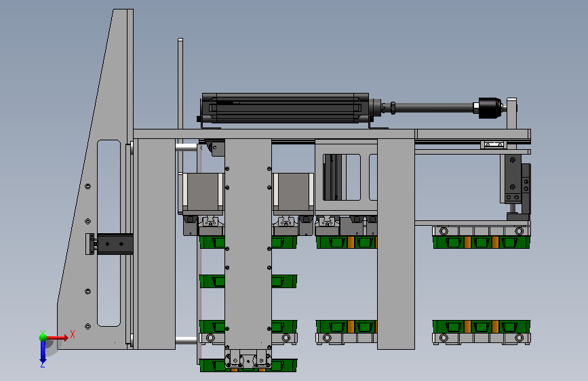Select the left stepper motor

point(203,194)
